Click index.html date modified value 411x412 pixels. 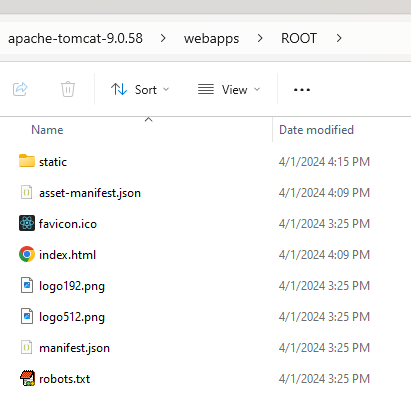point(324,255)
